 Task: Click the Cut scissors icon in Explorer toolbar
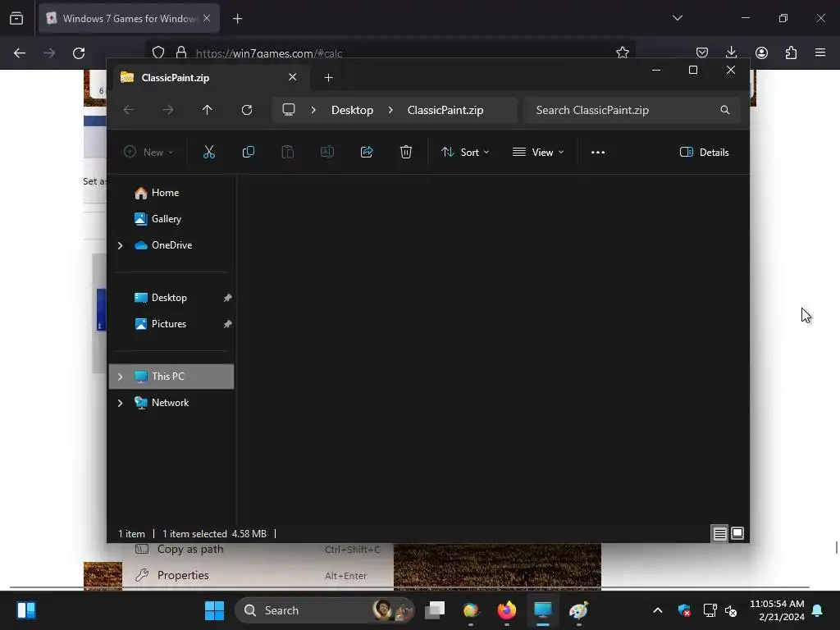[x=209, y=152]
